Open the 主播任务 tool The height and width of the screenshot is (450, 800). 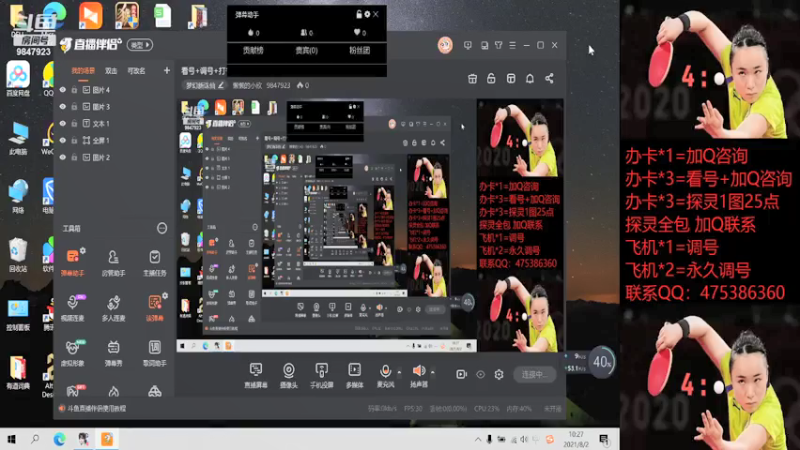(x=155, y=262)
